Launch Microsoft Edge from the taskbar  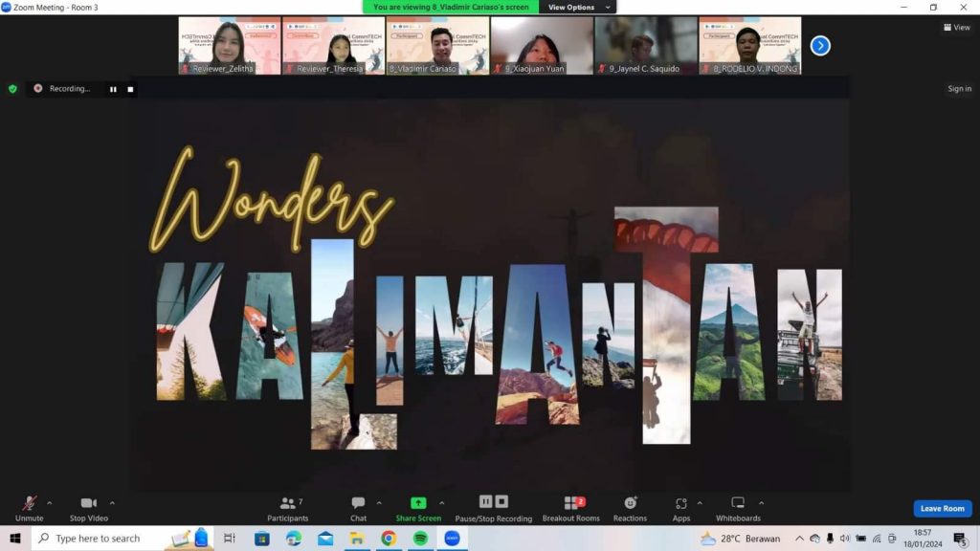[x=294, y=538]
